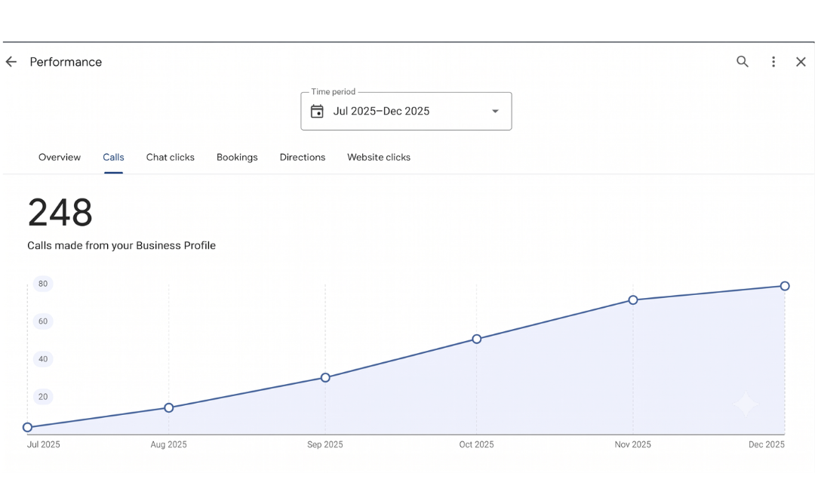Select the Oct 2025 chart data point
The height and width of the screenshot is (504, 815).
click(x=476, y=340)
